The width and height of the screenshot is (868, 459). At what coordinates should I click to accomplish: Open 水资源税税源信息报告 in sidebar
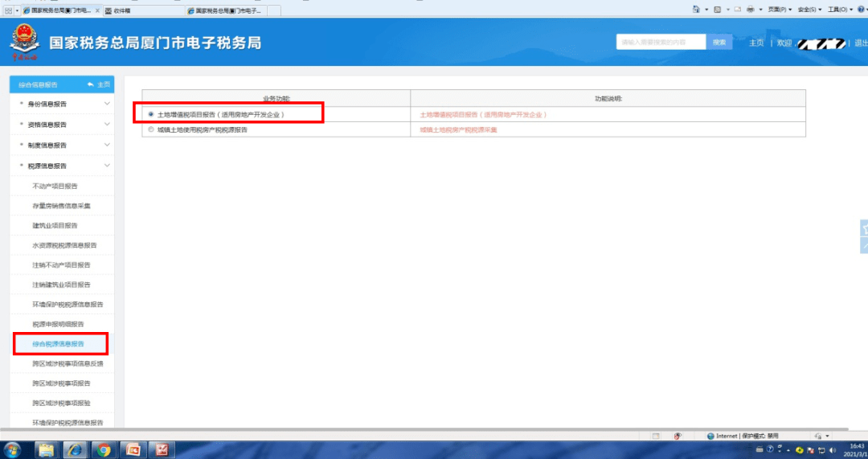click(65, 245)
